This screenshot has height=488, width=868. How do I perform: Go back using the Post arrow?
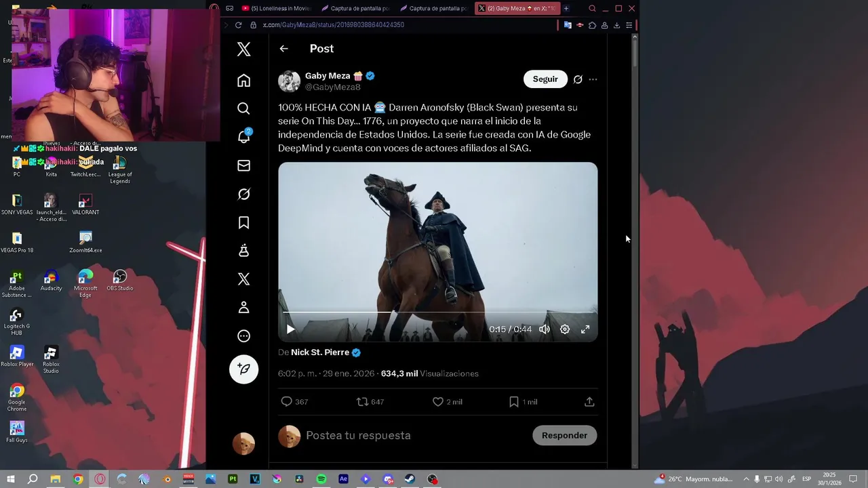[x=283, y=49]
